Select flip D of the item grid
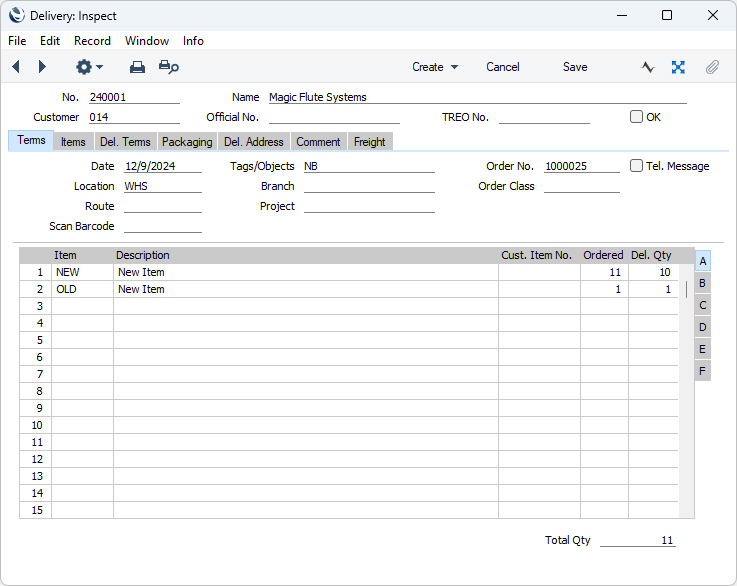The height and width of the screenshot is (586, 737). [703, 327]
